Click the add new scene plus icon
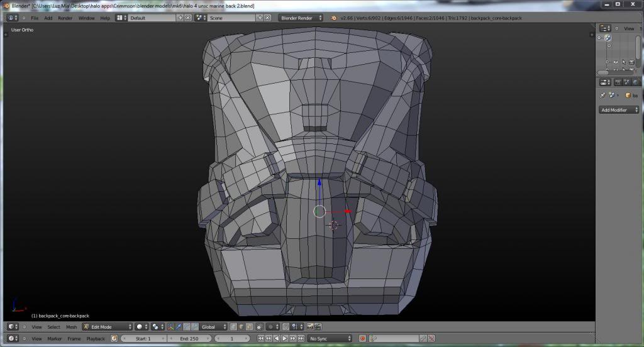644x347 pixels. pyautogui.click(x=260, y=18)
